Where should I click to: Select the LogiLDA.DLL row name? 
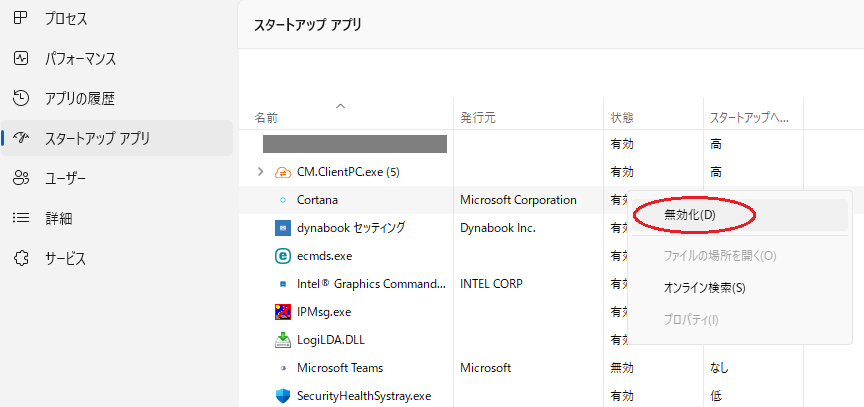click(331, 340)
